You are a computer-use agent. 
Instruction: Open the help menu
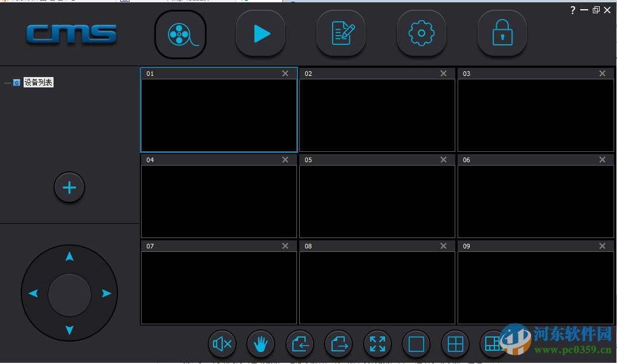(572, 10)
